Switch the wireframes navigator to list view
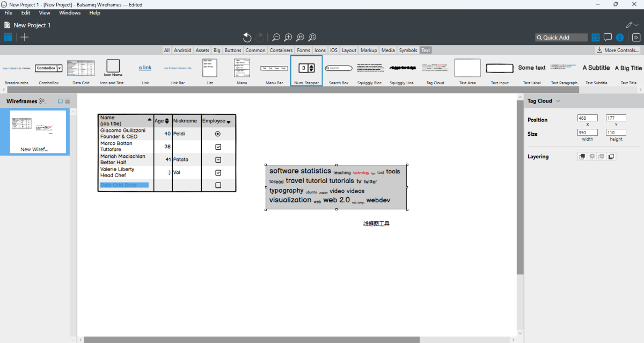This screenshot has width=644, height=343. tap(68, 101)
